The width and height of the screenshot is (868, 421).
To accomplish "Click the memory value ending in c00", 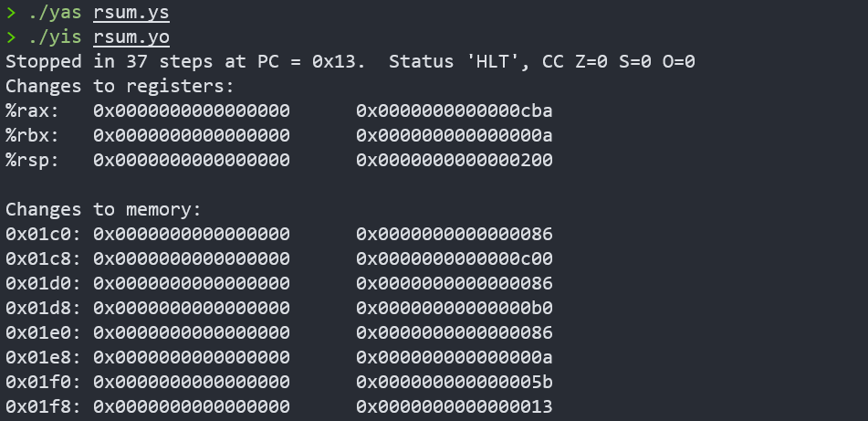I will pyautogui.click(x=454, y=259).
